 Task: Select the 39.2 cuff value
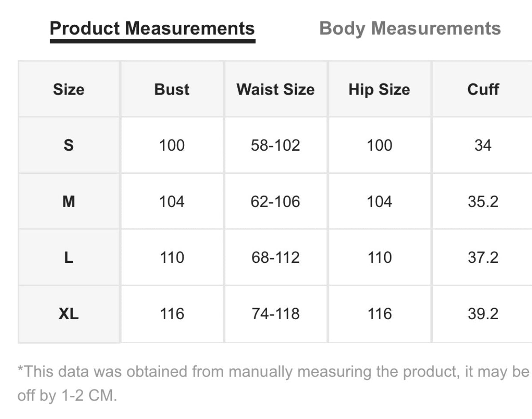point(483,314)
